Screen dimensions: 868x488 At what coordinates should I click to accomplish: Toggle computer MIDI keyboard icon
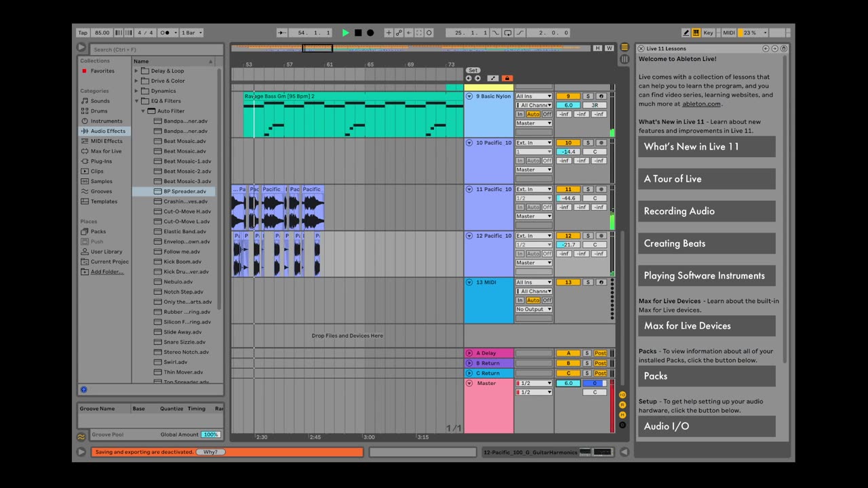[696, 33]
